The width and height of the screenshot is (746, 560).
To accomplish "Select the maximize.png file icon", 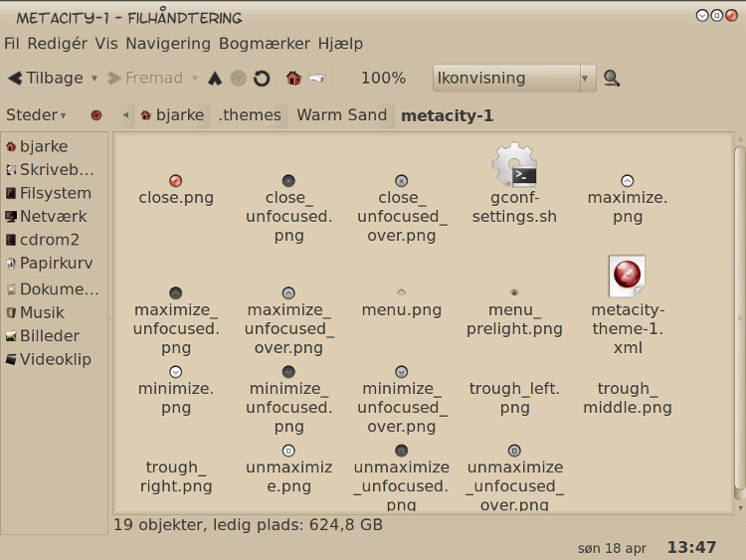I will pos(628,181).
